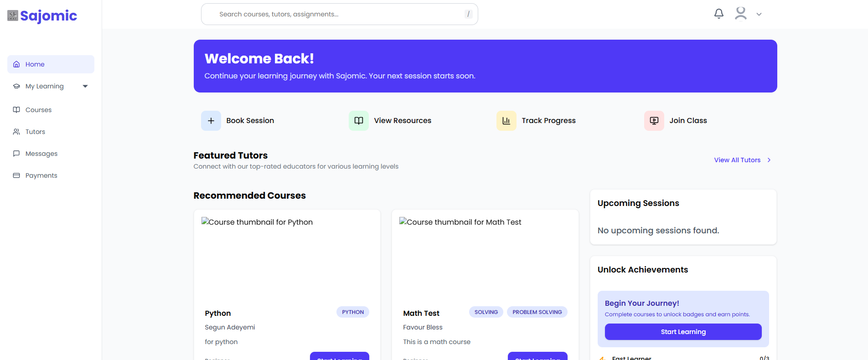
Task: Click the My Learning graduation cap icon
Action: click(16, 86)
